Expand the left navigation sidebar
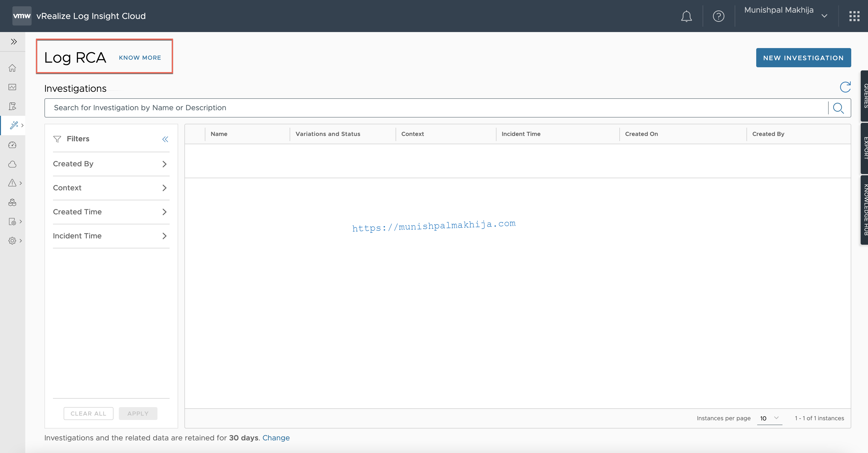Screen dimensions: 868x453 [13, 42]
